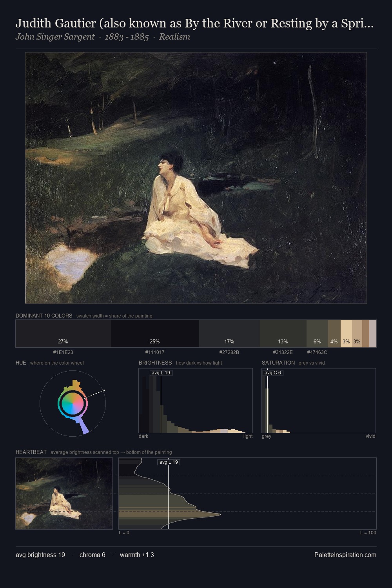This screenshot has width=392, height=588.
Task: Click the heartbeat brightness profile chart
Action: 247,494
